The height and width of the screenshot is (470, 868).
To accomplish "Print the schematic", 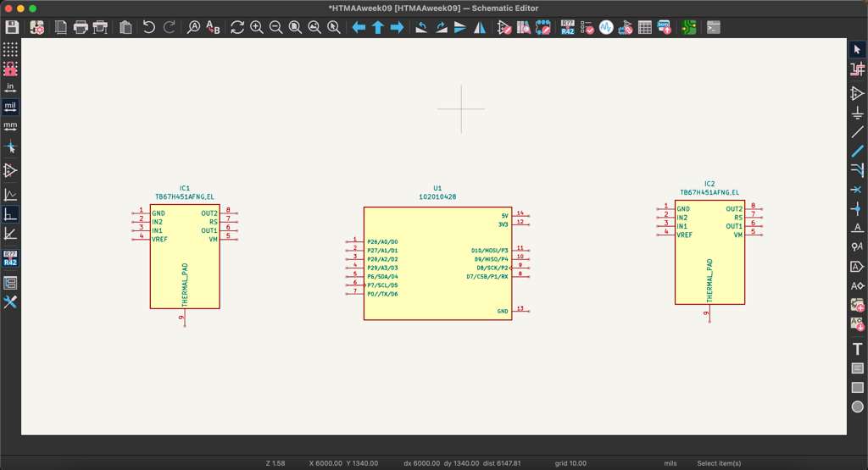I will pos(81,27).
